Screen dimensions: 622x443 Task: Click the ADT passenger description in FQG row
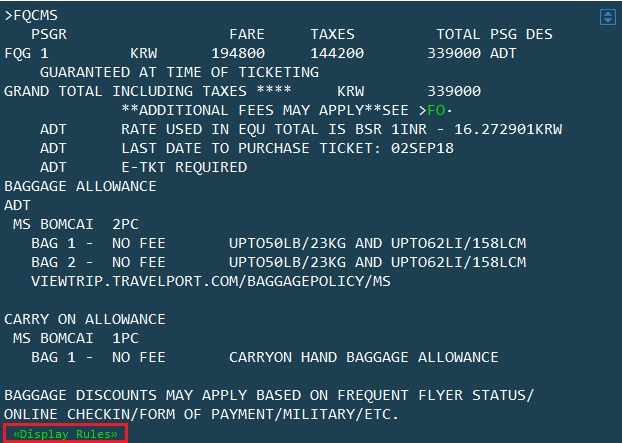(x=503, y=53)
